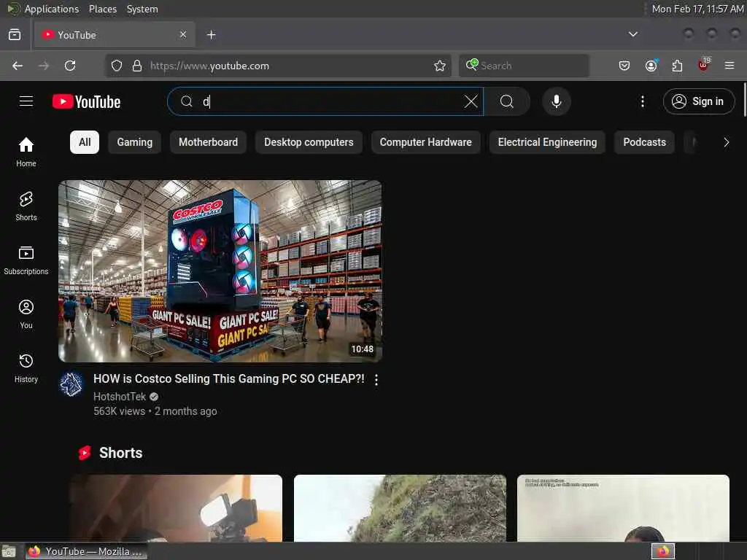Viewport: 747px width, 560px height.
Task: Open Shorts from the sidebar
Action: [26, 206]
